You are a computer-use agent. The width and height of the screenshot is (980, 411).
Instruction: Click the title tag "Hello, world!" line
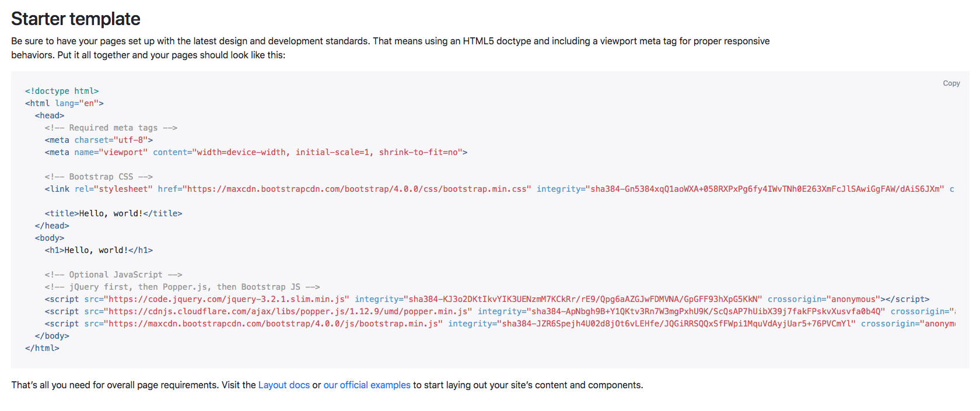click(x=113, y=213)
